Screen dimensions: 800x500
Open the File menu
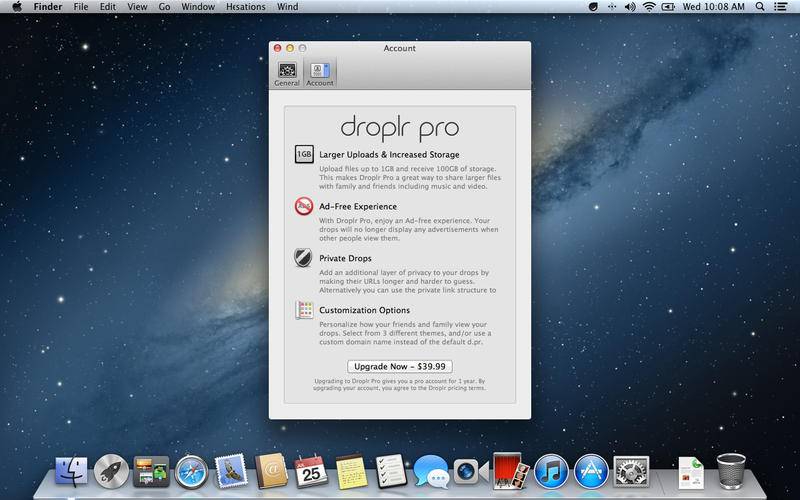pyautogui.click(x=80, y=7)
